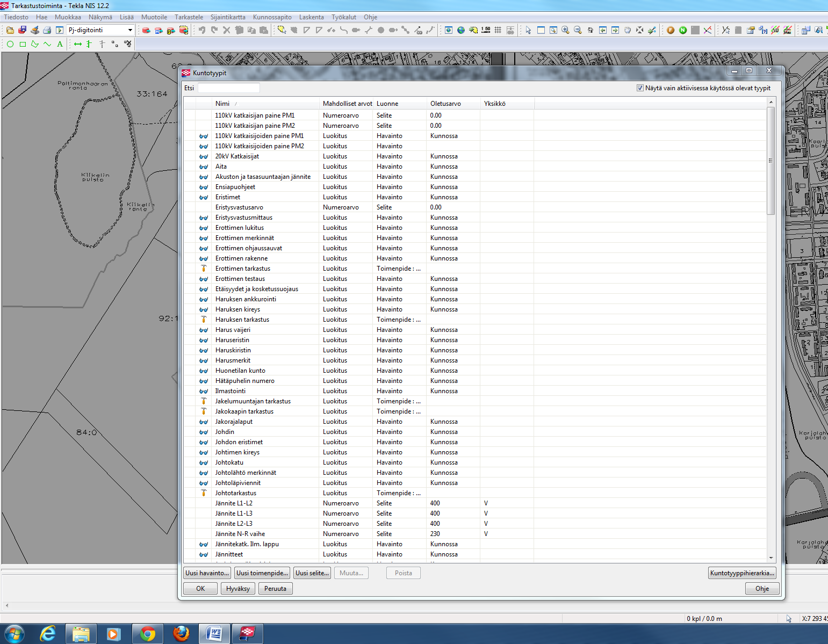This screenshot has height=644, width=828.
Task: Open the Työkalut menu
Action: (x=343, y=17)
